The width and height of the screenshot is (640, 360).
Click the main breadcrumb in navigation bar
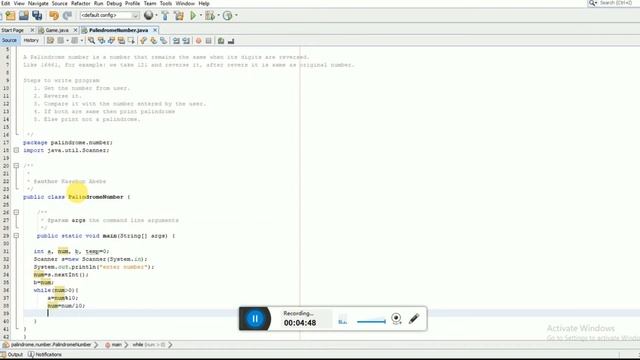114,345
